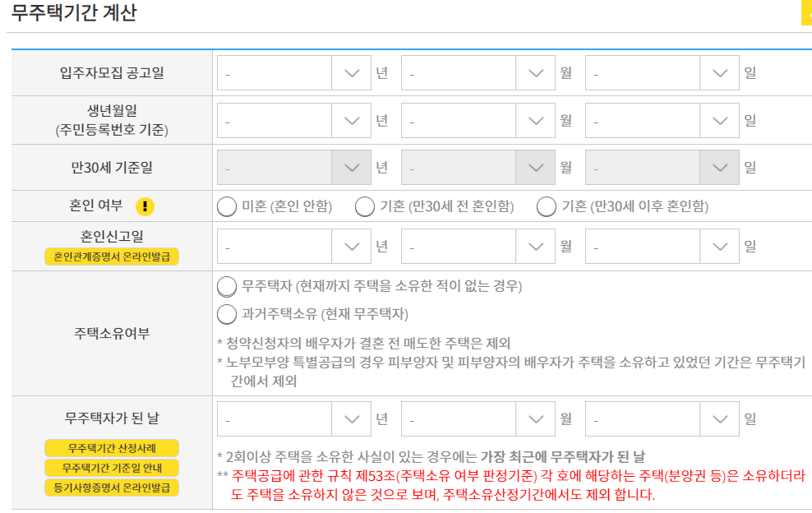The image size is (812, 513).
Task: Click the yellow exclamation icon beside 혼인 여부
Action: pos(145,206)
